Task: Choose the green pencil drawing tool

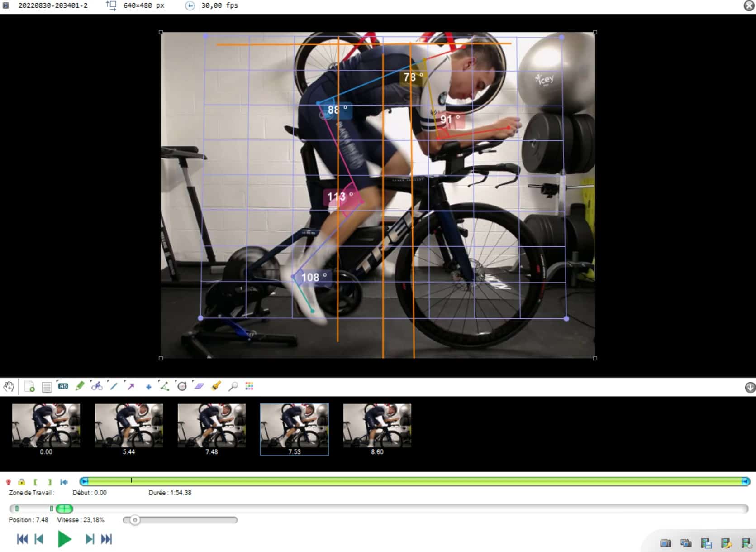Action: [x=80, y=386]
